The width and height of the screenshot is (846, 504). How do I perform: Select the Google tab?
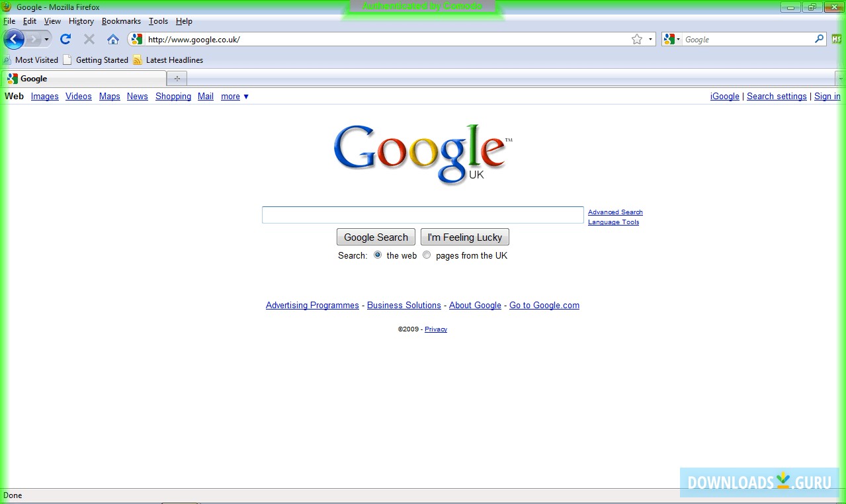pyautogui.click(x=84, y=78)
